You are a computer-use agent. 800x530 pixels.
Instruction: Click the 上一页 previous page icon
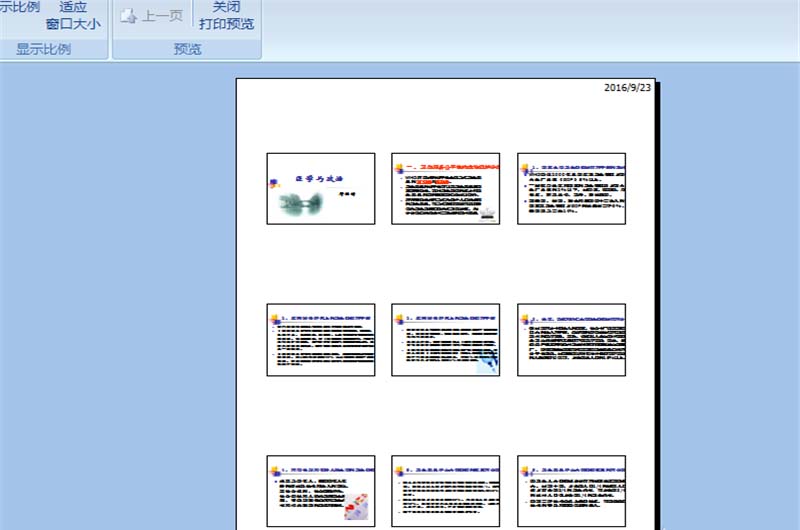pyautogui.click(x=152, y=16)
